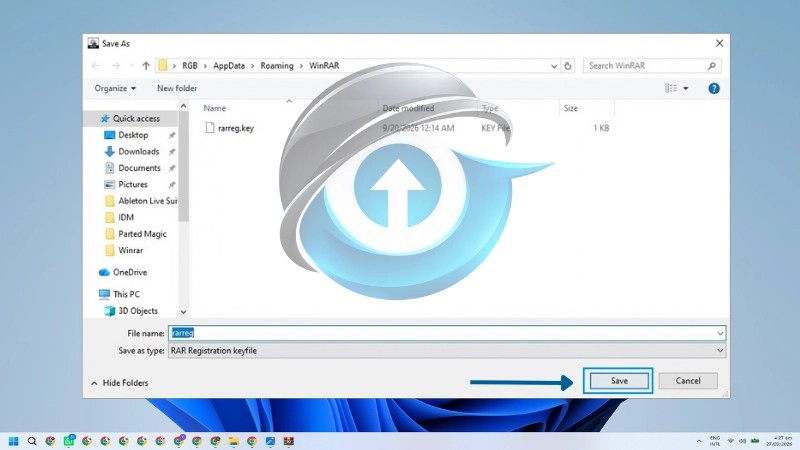Click the Forward navigation arrow
This screenshot has width=800, height=450.
(116, 66)
